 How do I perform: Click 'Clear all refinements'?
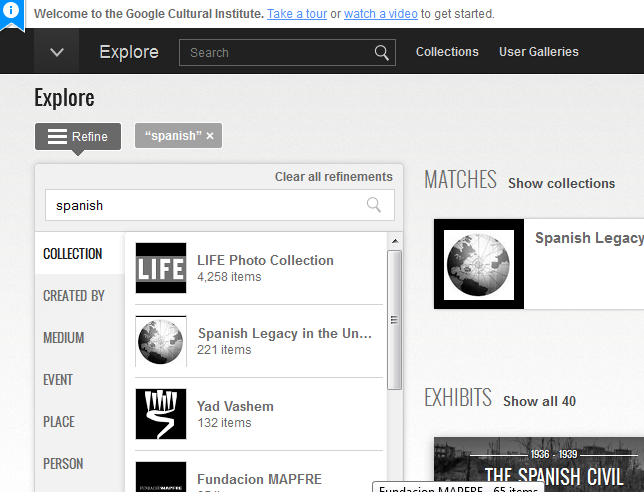[x=334, y=177]
